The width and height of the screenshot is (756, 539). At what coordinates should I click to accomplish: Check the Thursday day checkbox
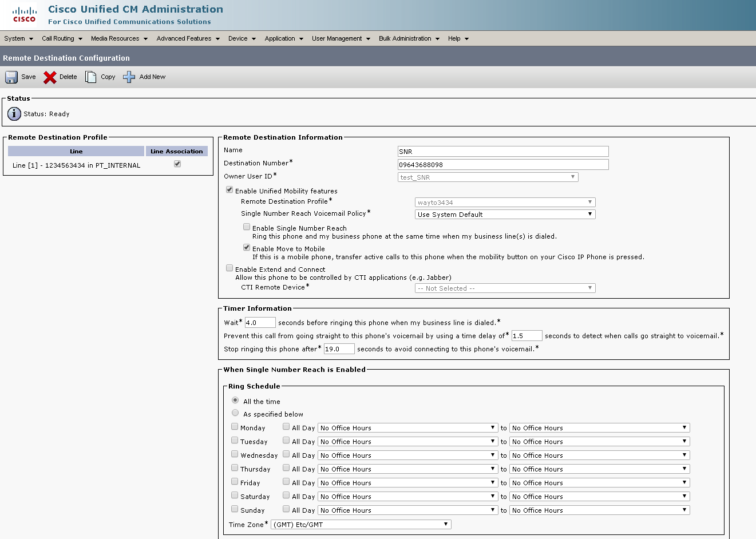point(235,467)
